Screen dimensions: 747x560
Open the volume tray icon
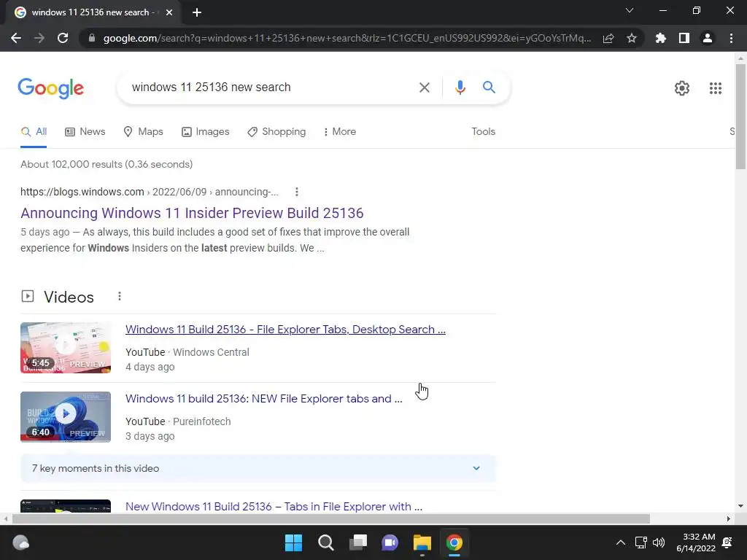pyautogui.click(x=659, y=542)
